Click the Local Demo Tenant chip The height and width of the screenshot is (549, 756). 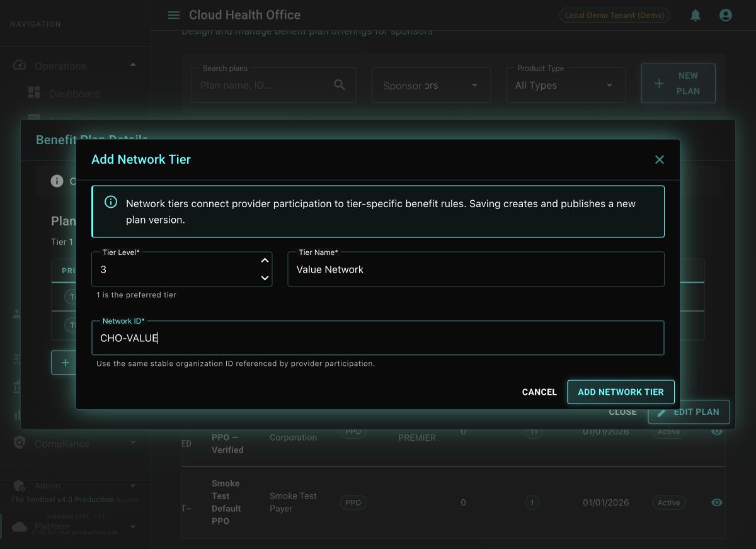(614, 15)
